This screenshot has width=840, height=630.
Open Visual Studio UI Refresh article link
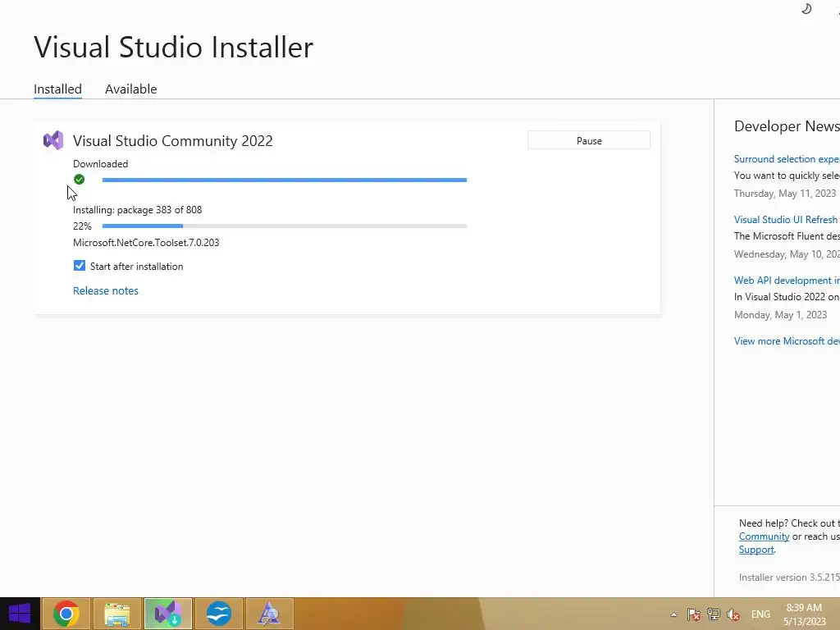tap(785, 220)
